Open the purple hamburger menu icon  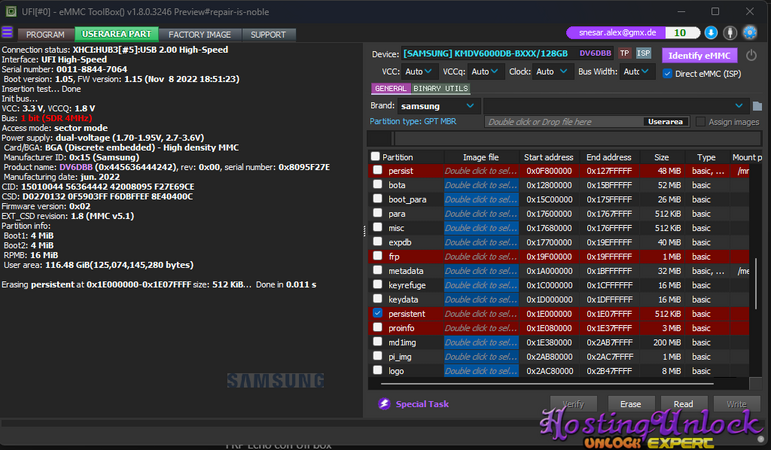point(8,33)
